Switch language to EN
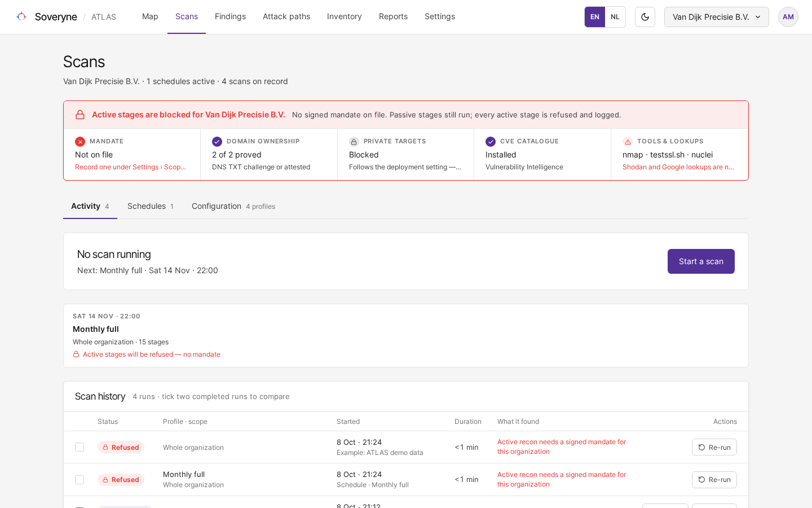Screen dimensions: 812x508 click(595, 17)
